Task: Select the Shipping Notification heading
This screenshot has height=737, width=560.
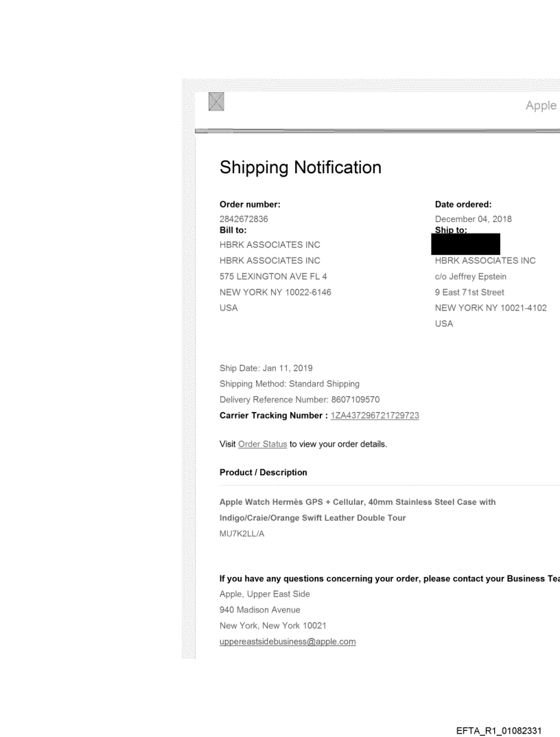Action: click(x=300, y=167)
